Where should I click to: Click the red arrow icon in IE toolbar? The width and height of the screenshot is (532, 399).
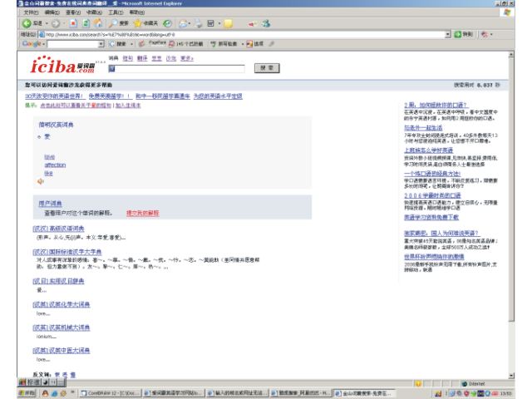coord(252,23)
